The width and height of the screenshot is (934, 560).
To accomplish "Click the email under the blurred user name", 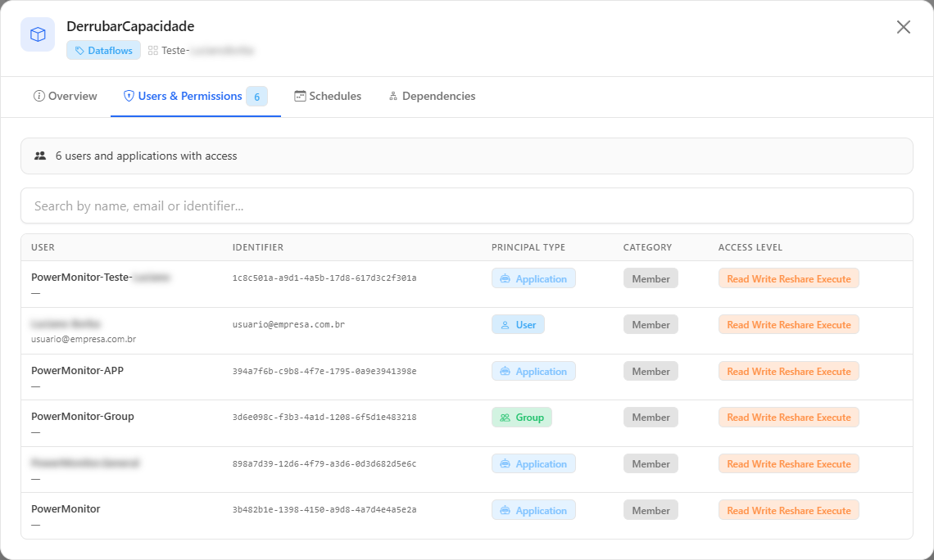I will (x=84, y=339).
